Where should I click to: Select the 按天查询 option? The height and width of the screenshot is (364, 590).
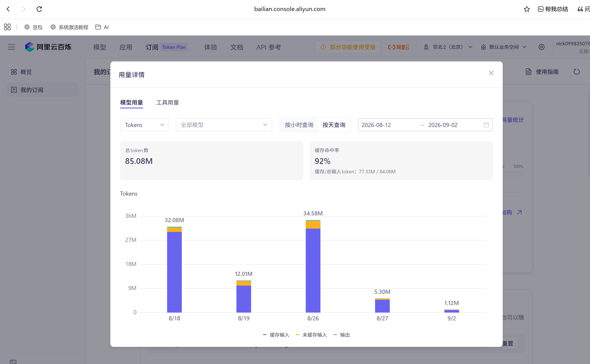[334, 125]
